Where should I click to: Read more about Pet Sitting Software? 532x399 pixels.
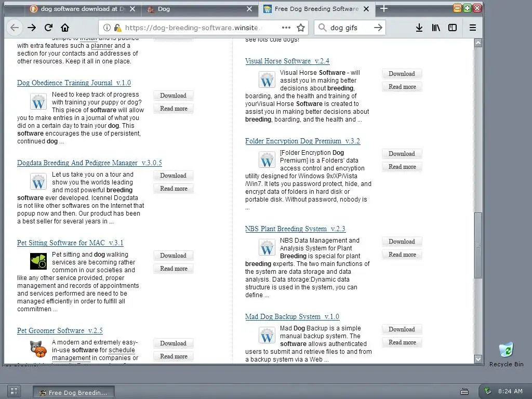pyautogui.click(x=174, y=269)
